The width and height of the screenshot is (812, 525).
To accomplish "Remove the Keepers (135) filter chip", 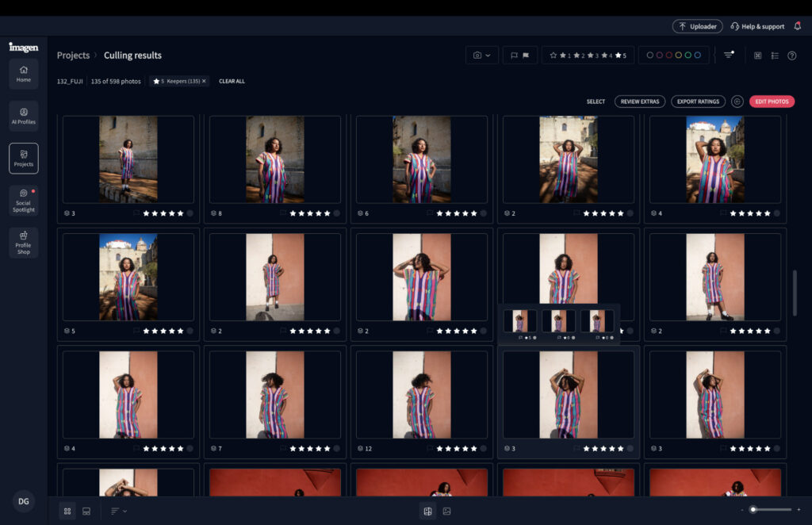I will pos(204,81).
